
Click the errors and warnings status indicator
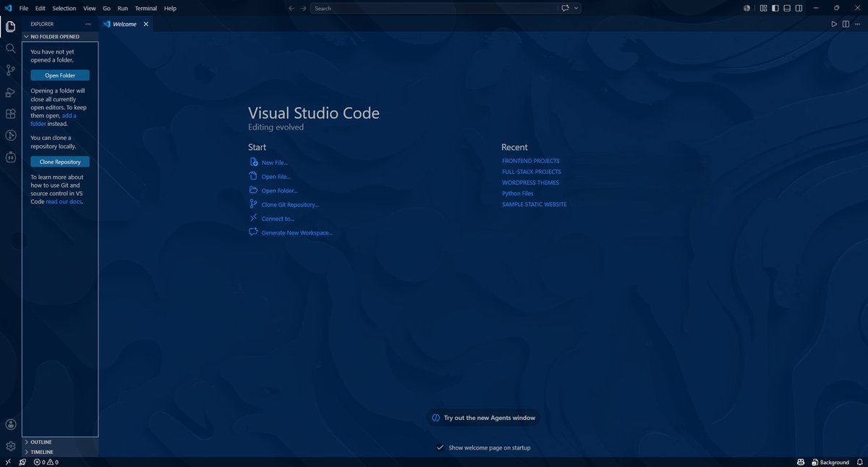coord(46,462)
